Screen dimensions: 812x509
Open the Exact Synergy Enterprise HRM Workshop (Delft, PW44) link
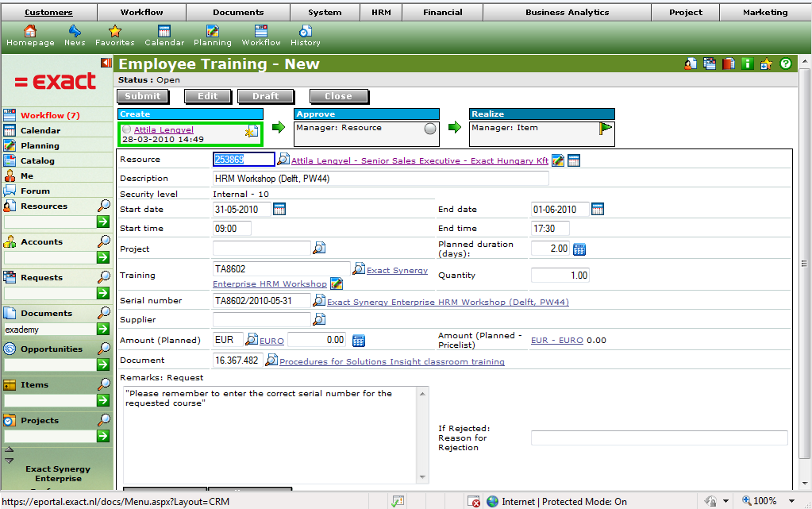(x=448, y=303)
